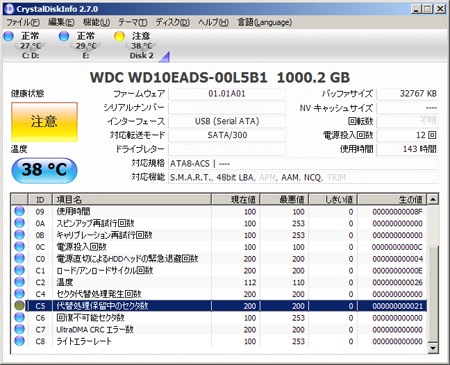Click the 38 °C temperature indicator
Screen dimensions: 450x365
click(x=44, y=170)
